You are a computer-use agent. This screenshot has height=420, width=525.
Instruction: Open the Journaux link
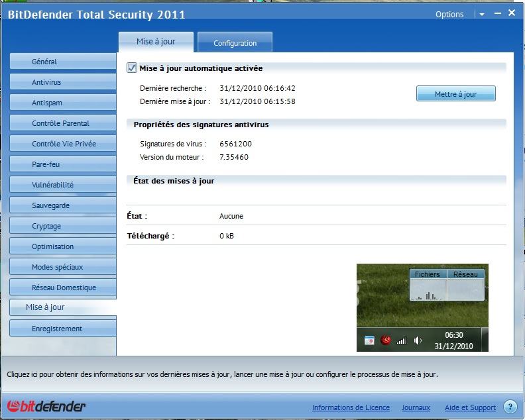pos(416,407)
